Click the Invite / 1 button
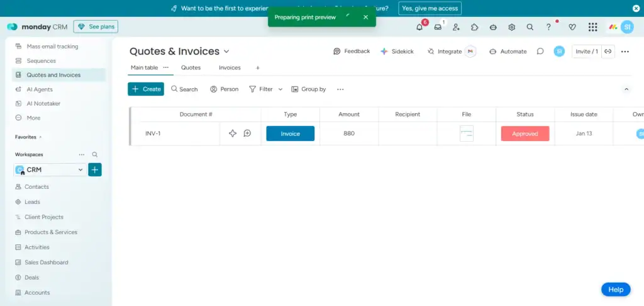The width and height of the screenshot is (644, 306). [x=587, y=52]
